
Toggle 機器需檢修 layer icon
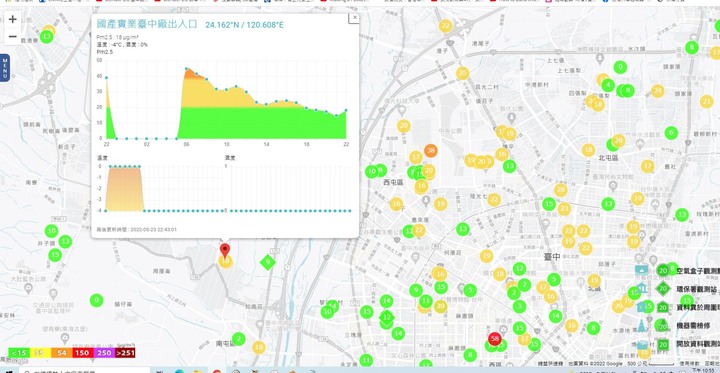[663, 326]
